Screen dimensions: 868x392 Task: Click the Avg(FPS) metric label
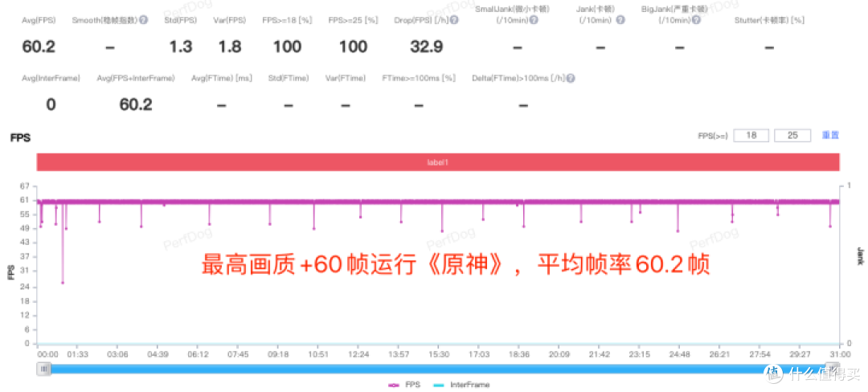pos(39,20)
